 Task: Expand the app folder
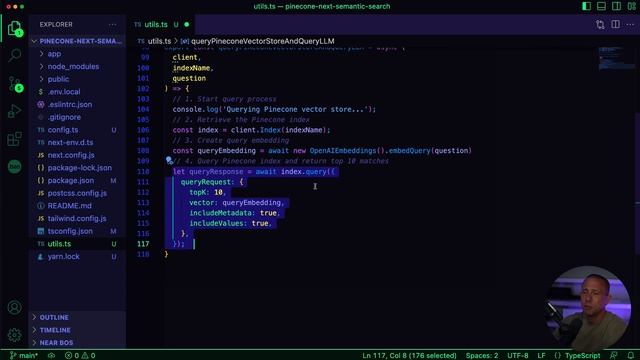(x=54, y=54)
